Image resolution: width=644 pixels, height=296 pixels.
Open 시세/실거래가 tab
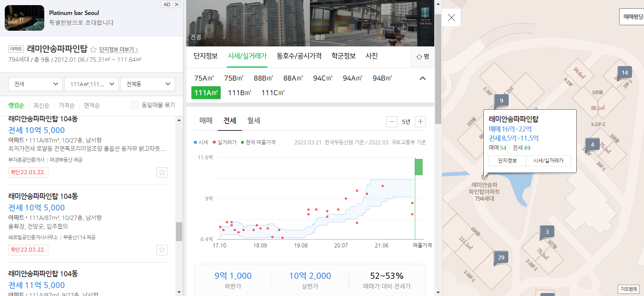(247, 56)
